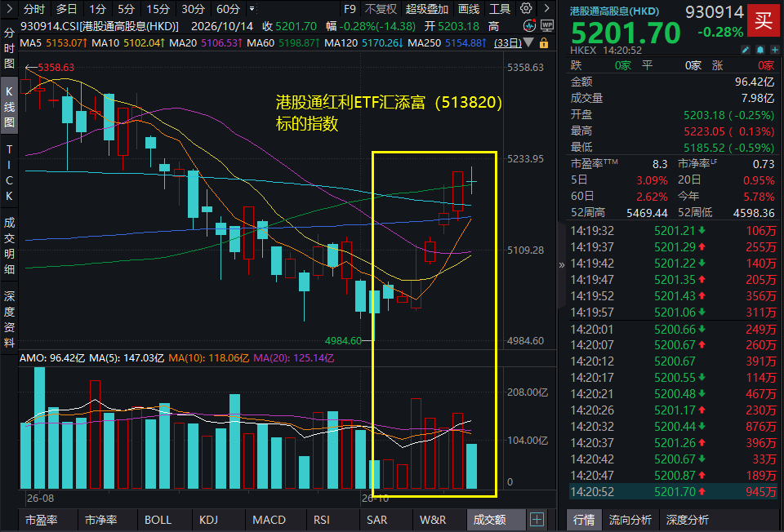The image size is (784, 532).
Task: Switch to 行情 tab in right panel
Action: (583, 520)
